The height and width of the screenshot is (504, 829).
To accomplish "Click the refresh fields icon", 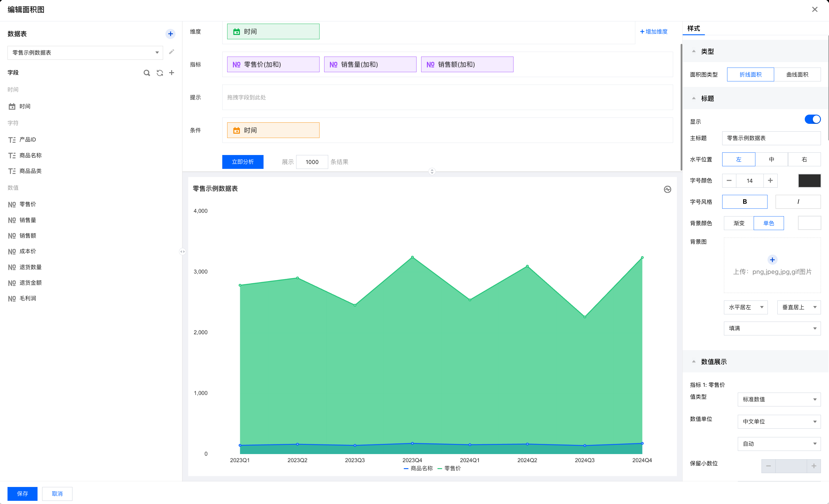I will [x=160, y=73].
